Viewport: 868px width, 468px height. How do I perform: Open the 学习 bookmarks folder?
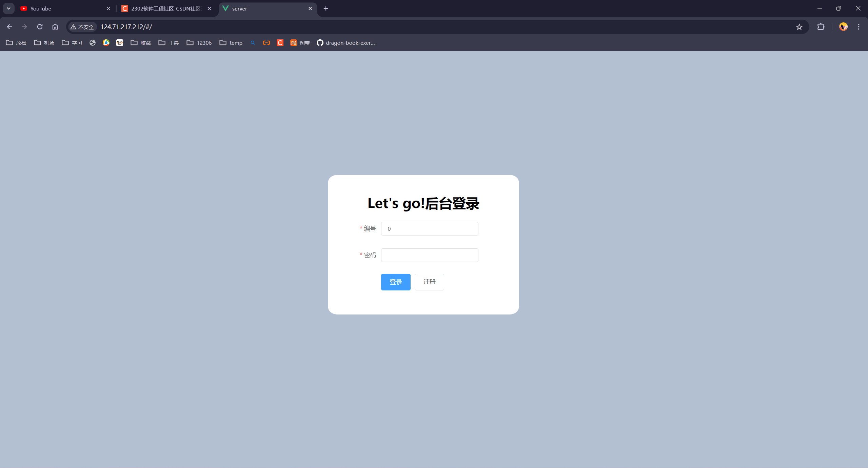[x=72, y=43]
